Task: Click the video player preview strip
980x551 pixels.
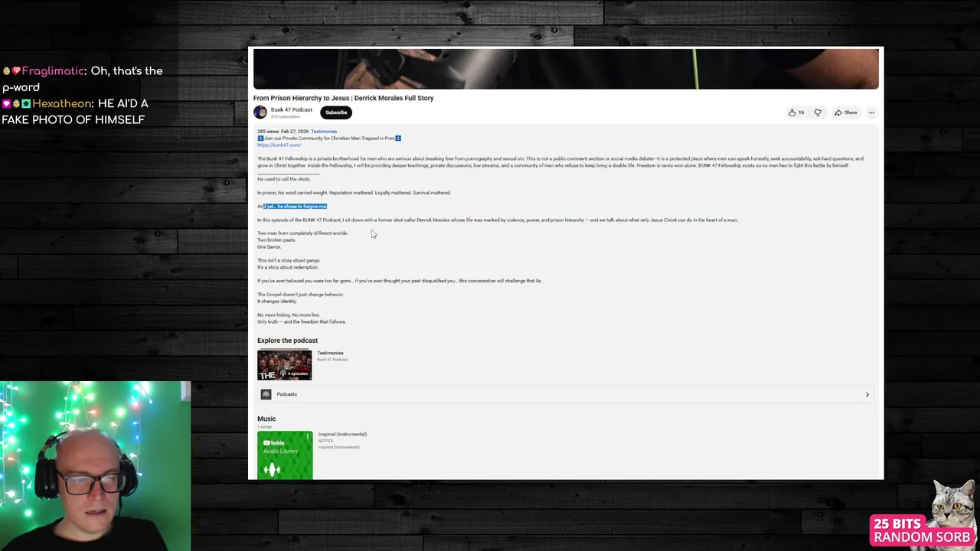Action: coord(566,69)
